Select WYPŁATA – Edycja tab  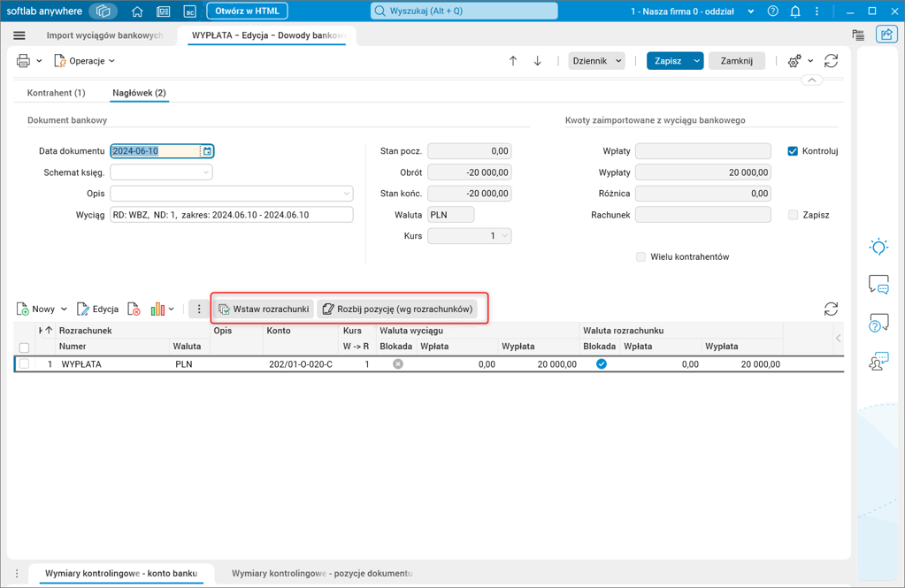[x=268, y=35]
